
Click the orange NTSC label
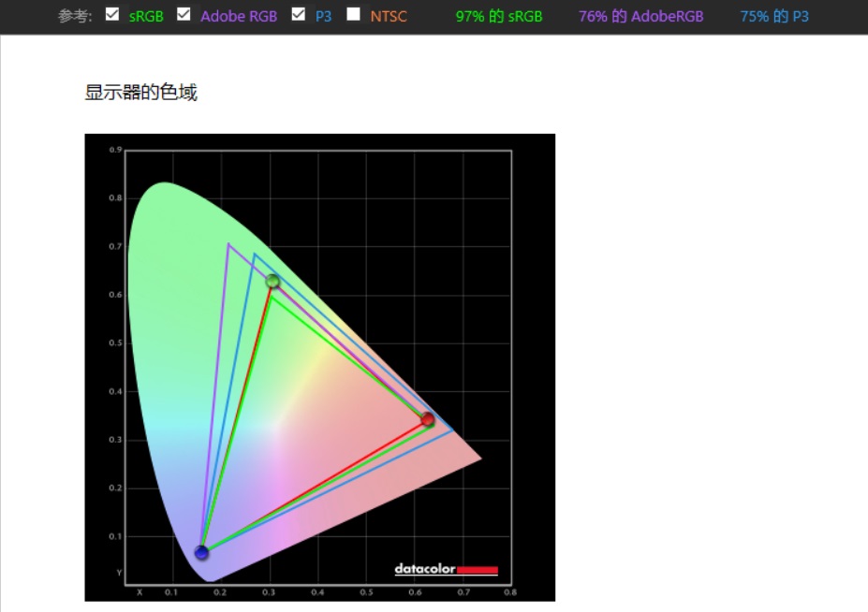pos(389,17)
